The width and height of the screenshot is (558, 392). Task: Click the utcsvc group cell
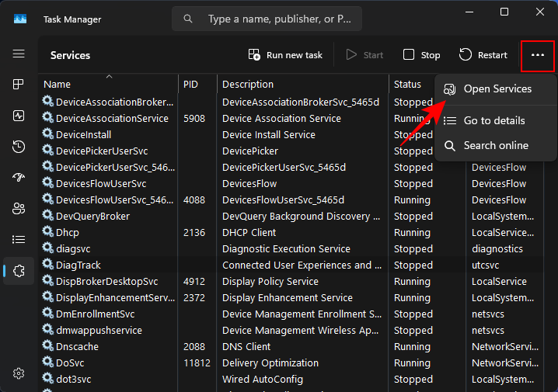[x=485, y=265]
